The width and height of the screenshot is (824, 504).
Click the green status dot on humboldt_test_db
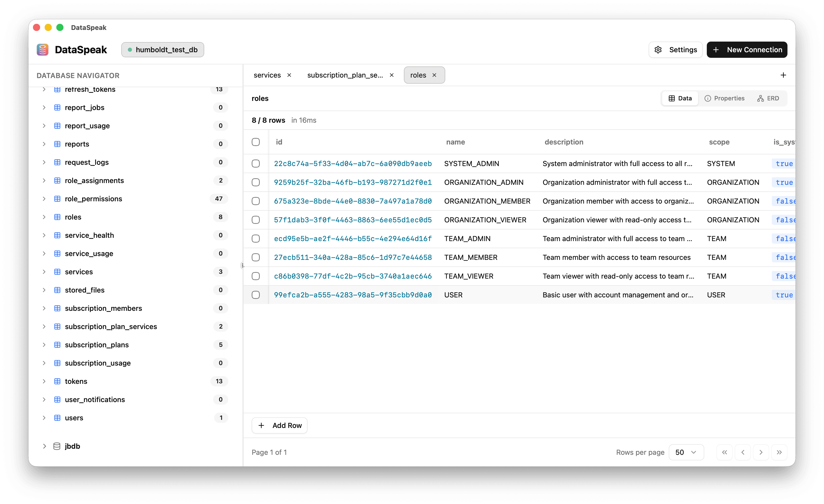(130, 49)
